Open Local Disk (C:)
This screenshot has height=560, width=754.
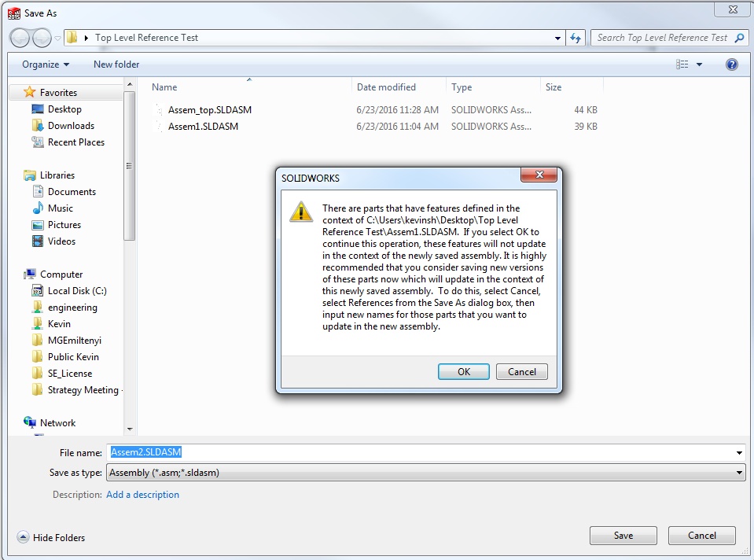[77, 290]
